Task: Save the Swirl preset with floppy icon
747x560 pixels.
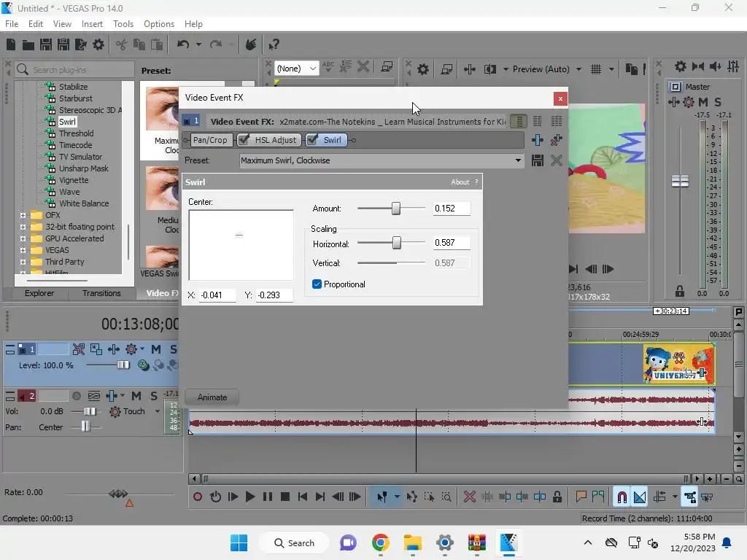Action: pos(538,160)
